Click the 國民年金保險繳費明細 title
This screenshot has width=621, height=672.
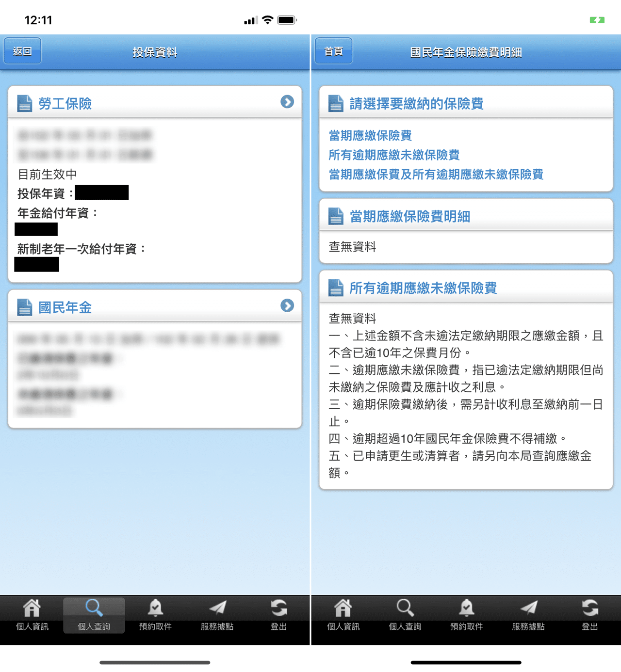coord(466,52)
